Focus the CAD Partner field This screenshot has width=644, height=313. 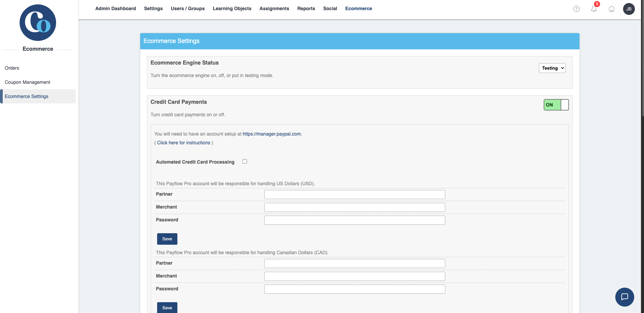(354, 263)
